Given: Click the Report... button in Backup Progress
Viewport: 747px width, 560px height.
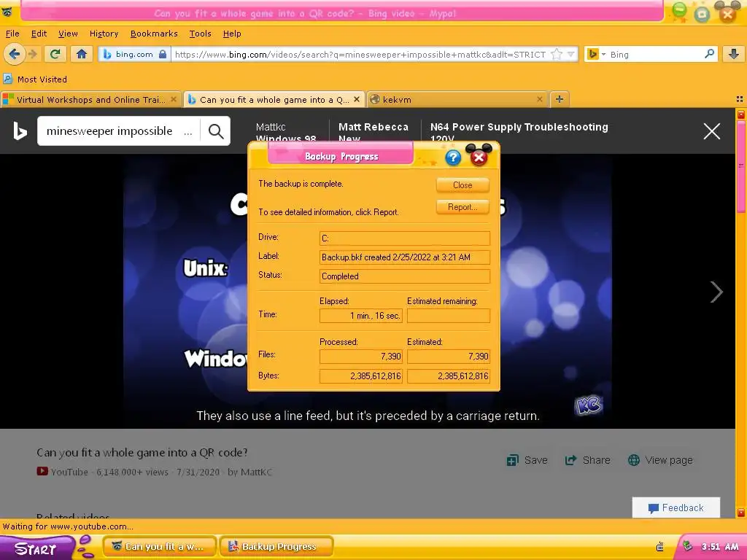Looking at the screenshot, I should coord(462,207).
